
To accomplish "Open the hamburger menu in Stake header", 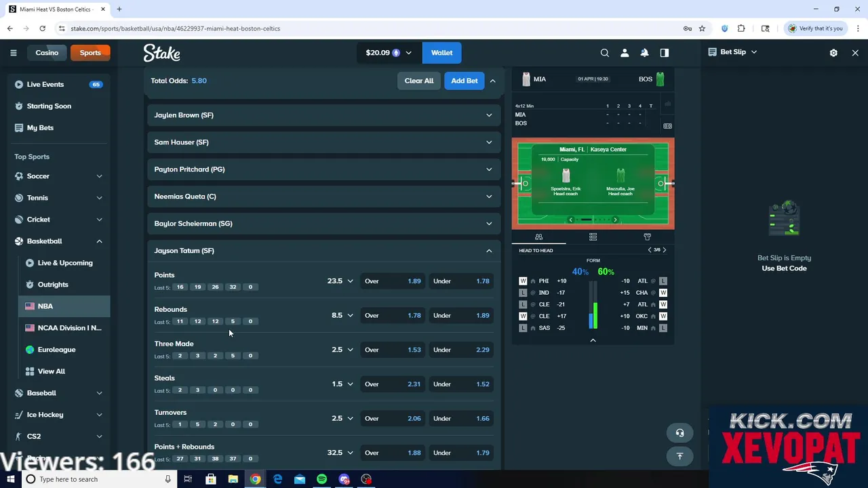I will pos(13,53).
